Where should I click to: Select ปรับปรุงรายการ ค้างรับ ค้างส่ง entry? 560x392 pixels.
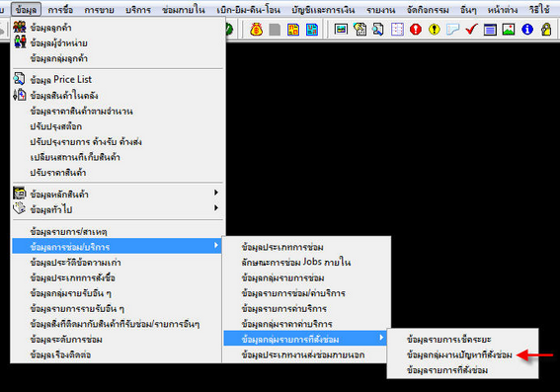(118, 142)
